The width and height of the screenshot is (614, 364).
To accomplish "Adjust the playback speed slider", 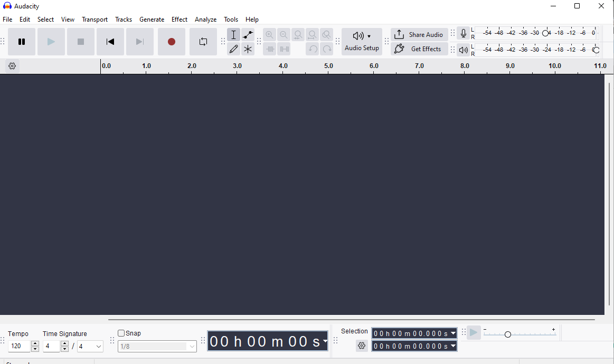I will click(508, 334).
